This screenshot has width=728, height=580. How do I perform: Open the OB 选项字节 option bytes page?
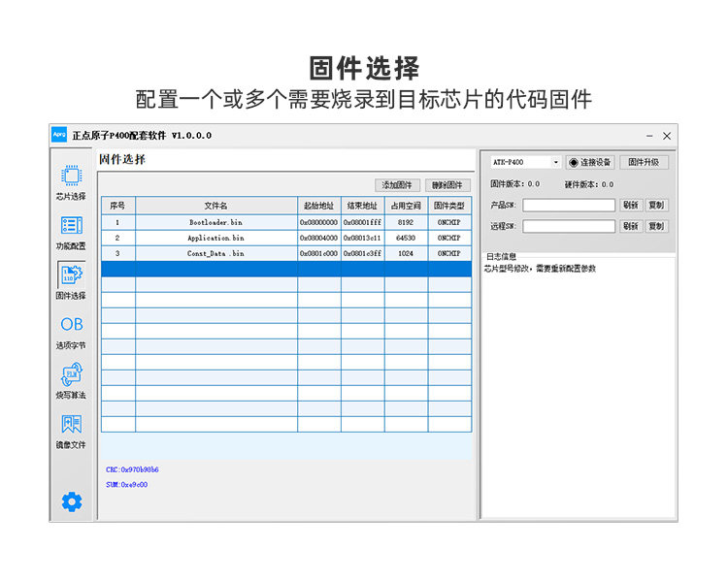(x=71, y=333)
